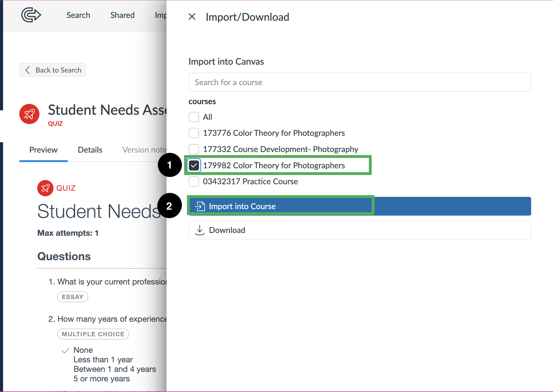Click the Search for a course field
Viewport: 553px width, 392px height.
(360, 82)
